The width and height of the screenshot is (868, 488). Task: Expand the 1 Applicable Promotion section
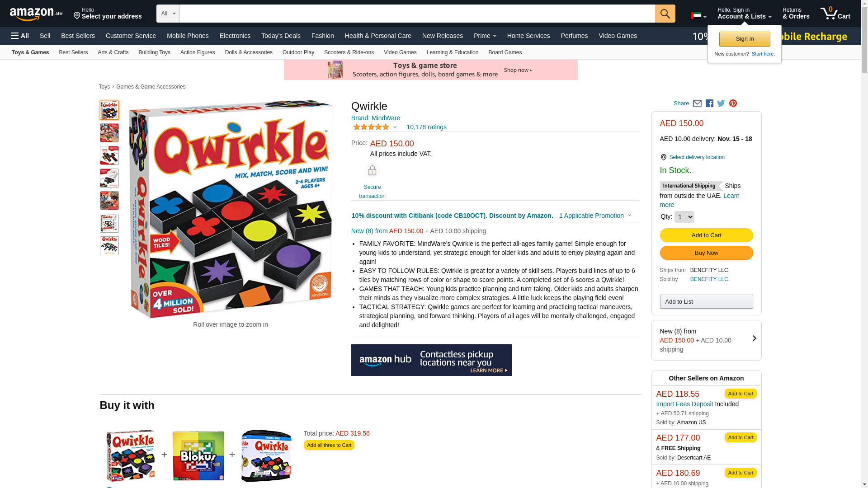pyautogui.click(x=595, y=216)
